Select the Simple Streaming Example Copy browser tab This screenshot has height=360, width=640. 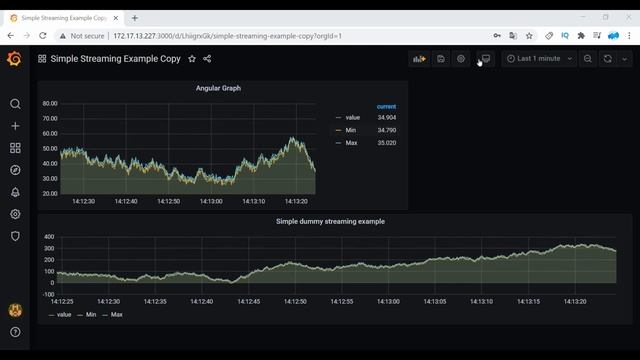63,18
